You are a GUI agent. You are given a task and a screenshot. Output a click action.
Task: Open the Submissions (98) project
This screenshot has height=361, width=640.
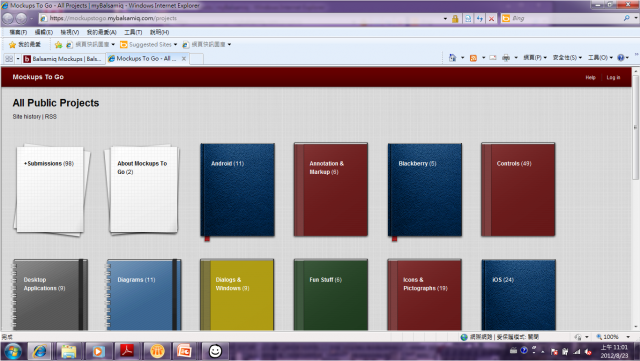(51, 189)
